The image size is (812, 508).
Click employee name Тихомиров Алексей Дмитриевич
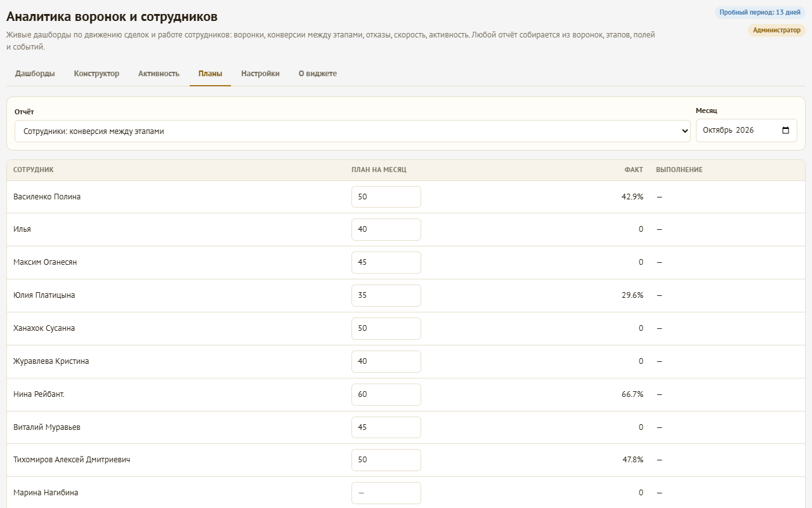pyautogui.click(x=72, y=460)
